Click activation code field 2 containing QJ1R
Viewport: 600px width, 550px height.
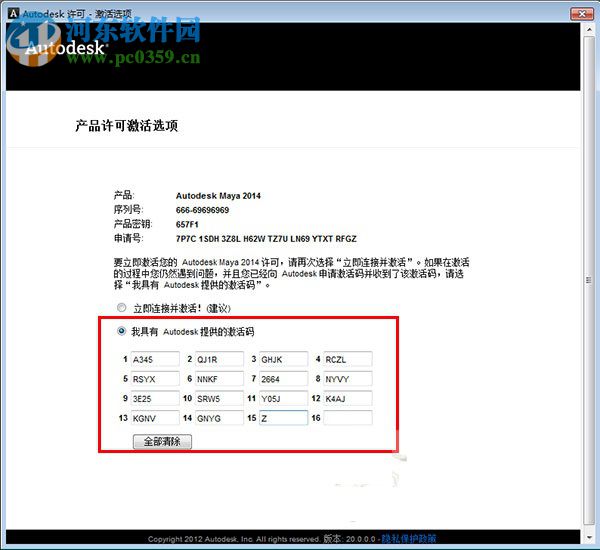tap(219, 359)
